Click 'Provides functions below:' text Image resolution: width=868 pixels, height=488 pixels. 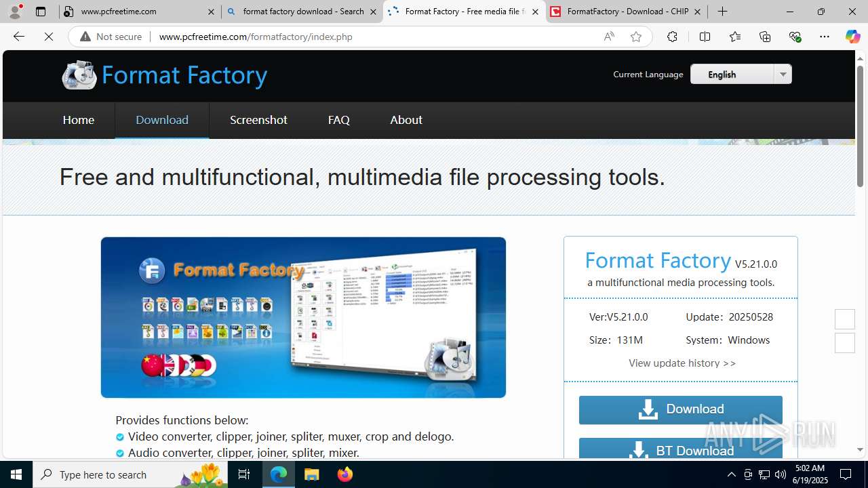point(182,420)
